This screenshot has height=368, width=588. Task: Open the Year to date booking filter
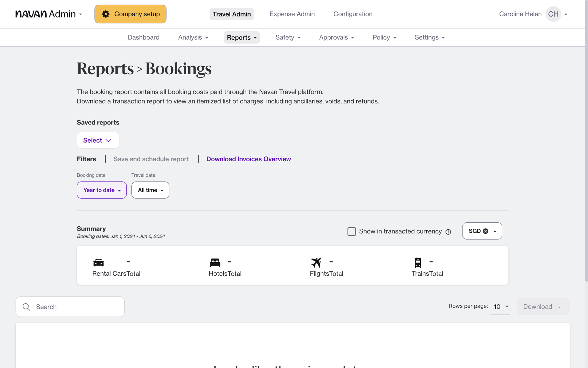(x=102, y=190)
